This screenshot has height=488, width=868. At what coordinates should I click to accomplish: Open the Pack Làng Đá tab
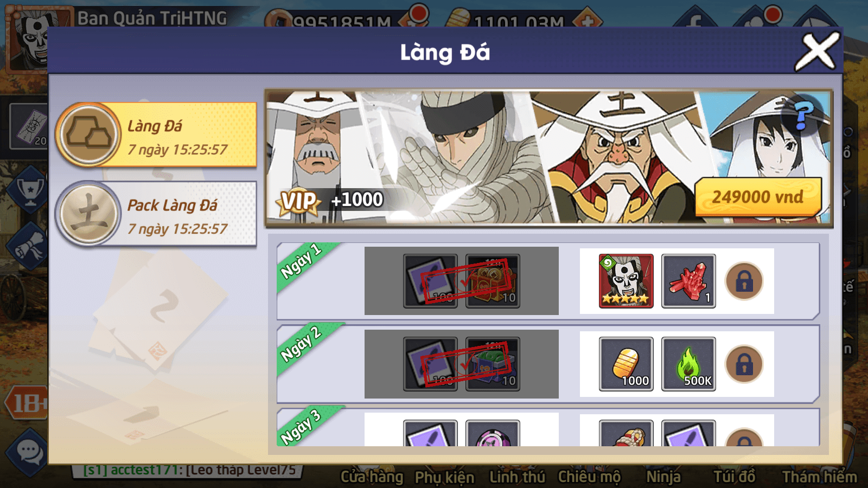(156, 214)
